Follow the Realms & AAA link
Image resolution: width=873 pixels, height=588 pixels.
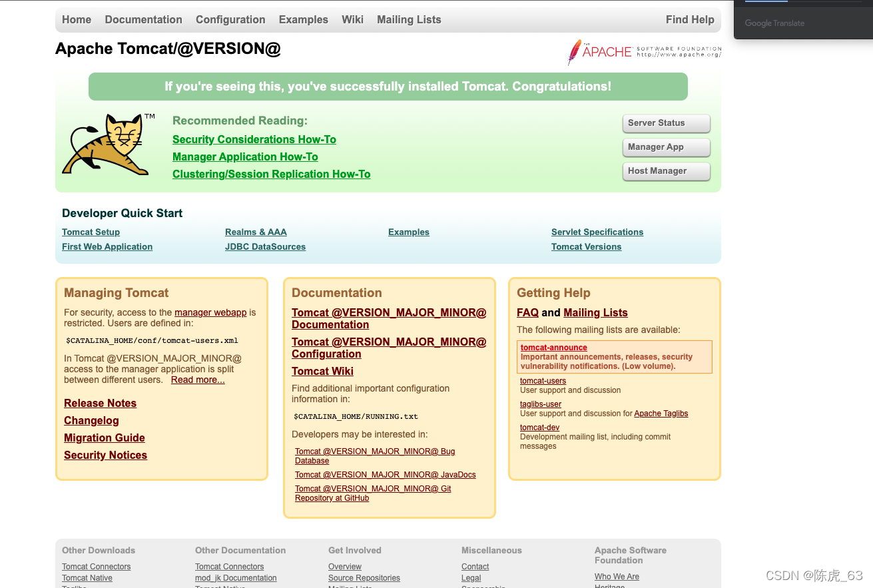point(256,232)
